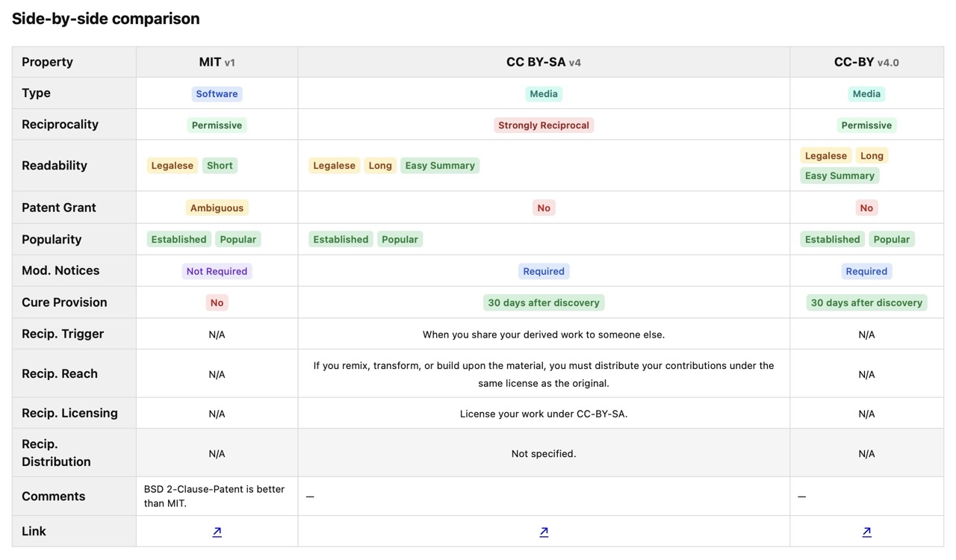Click the Easy Summary tag under CC BY-SA
Image resolution: width=956 pixels, height=560 pixels.
[x=440, y=166]
